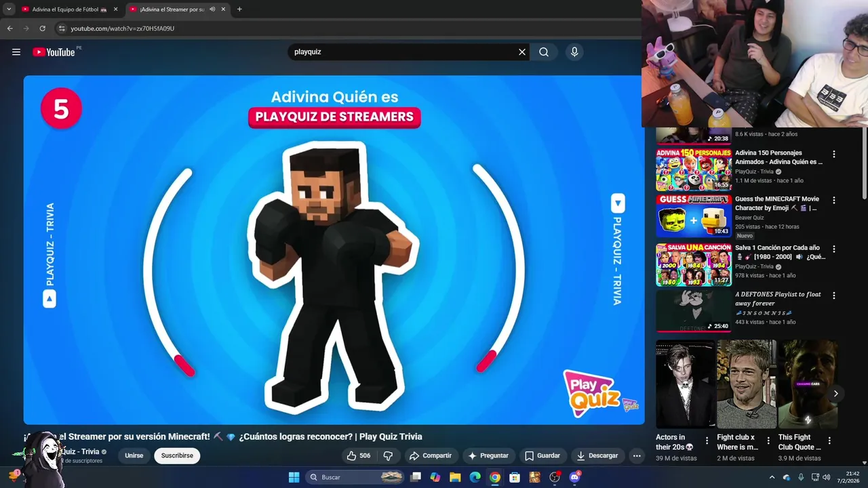The height and width of the screenshot is (488, 868).
Task: Close the Adivina el Equipo de Fútbol tab
Action: point(115,9)
